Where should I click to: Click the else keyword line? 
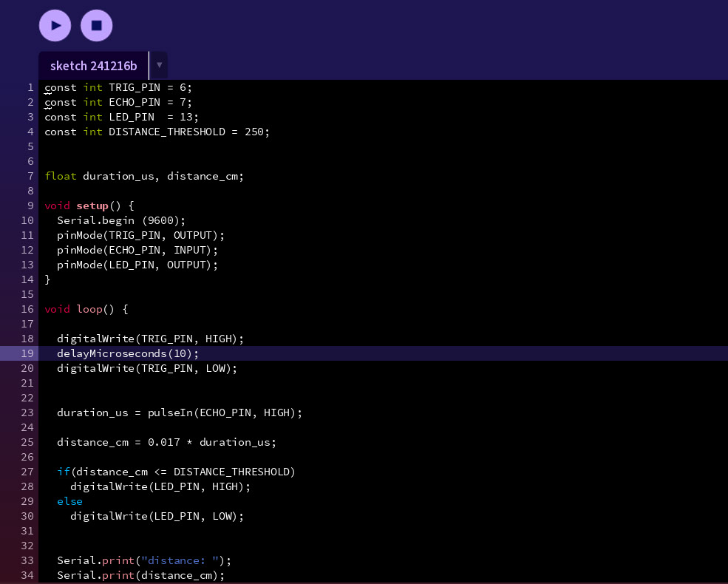pos(69,501)
